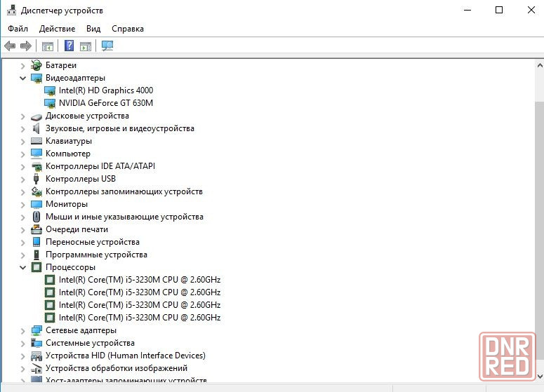Image resolution: width=544 pixels, height=392 pixels.
Task: Click the show/hide action pane icon
Action: tap(86, 46)
